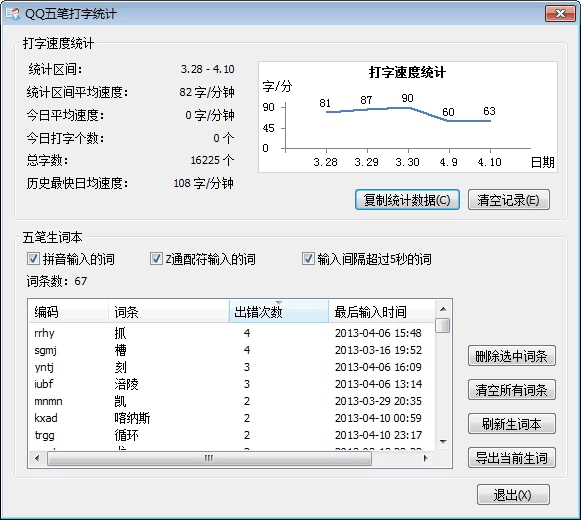This screenshot has width=581, height=520.
Task: Click the 退出(X) button
Action: 513,494
